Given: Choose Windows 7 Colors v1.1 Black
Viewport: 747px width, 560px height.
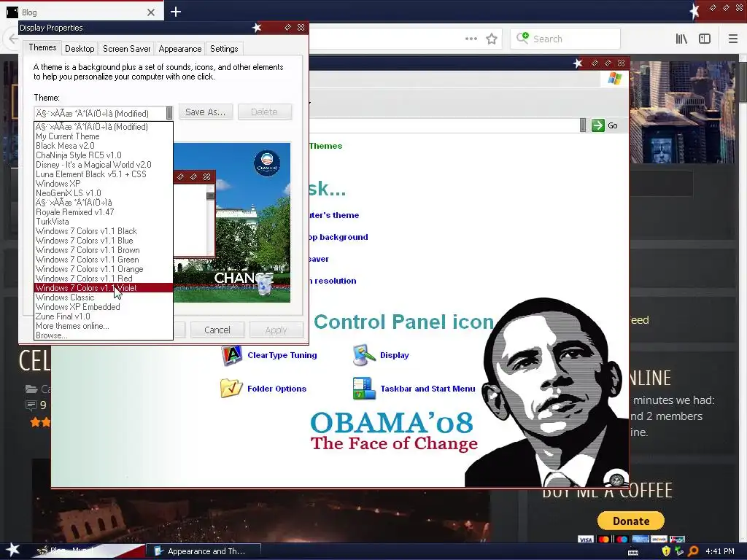Looking at the screenshot, I should 104,231.
